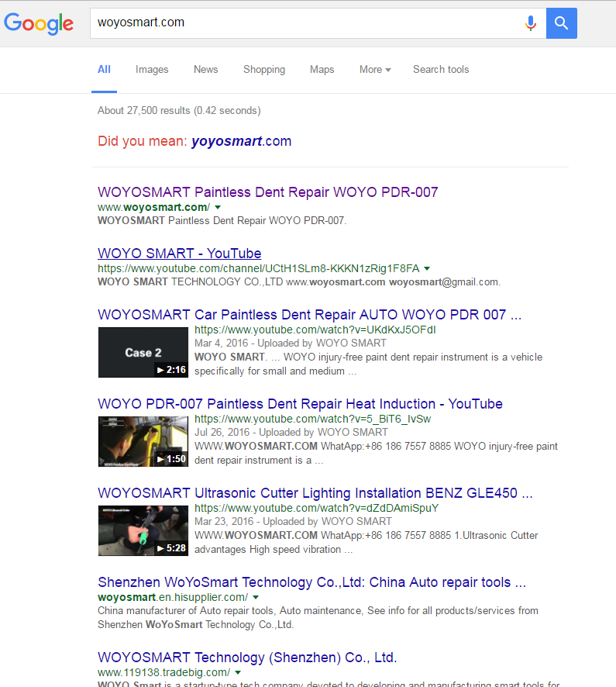Viewport: 616px width, 687px height.
Task: Expand arrow next to www.119138.tradebig.com/
Action: click(x=238, y=672)
